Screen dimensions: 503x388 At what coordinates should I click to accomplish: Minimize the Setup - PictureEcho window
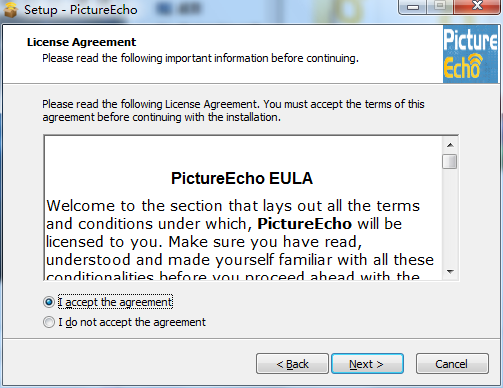coord(413,7)
